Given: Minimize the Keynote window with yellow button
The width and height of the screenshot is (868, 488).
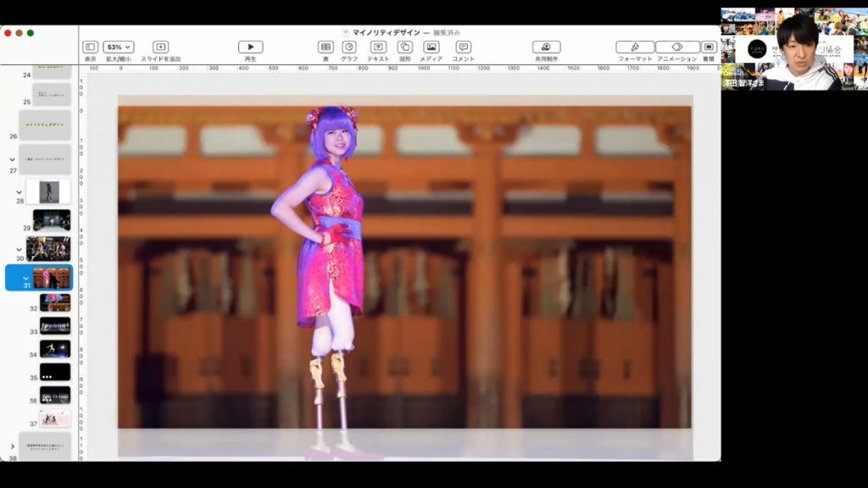Looking at the screenshot, I should point(19,33).
